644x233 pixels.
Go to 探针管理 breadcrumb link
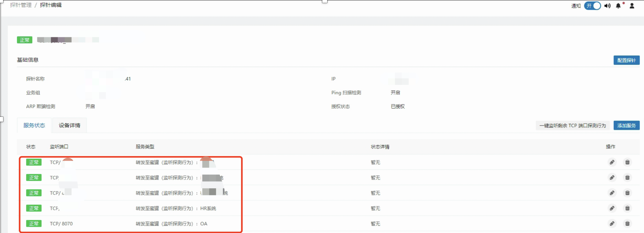pos(21,5)
